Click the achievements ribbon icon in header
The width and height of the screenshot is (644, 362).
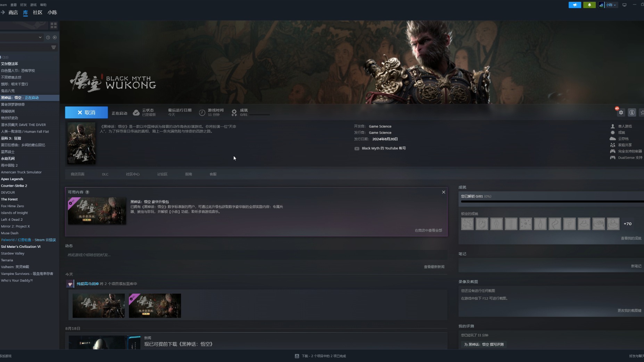pyautogui.click(x=234, y=112)
